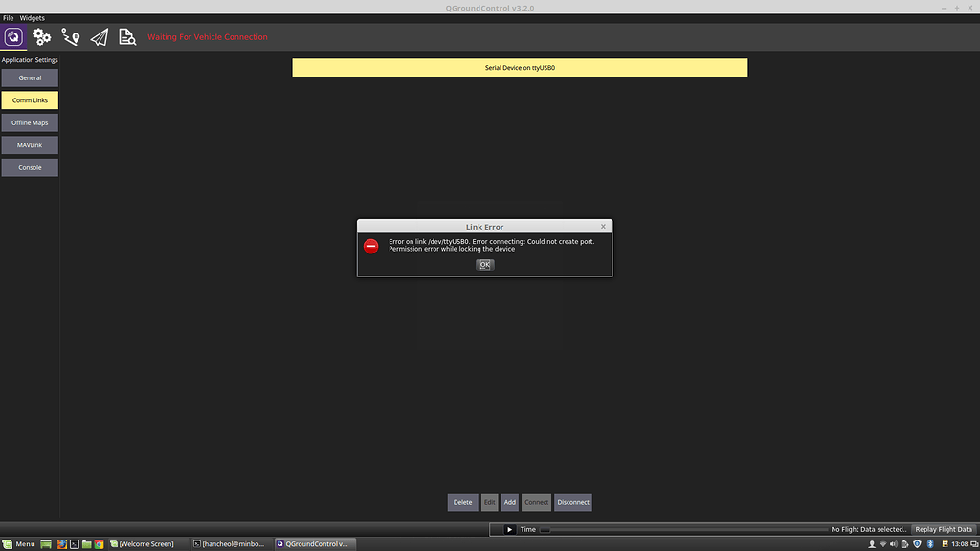Open the File menu
The width and height of the screenshot is (980, 551).
coord(8,17)
